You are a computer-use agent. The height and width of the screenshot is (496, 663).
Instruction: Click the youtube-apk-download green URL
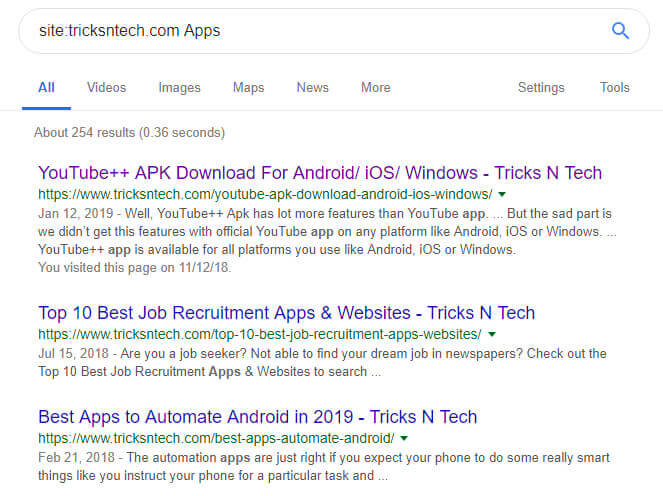(265, 195)
